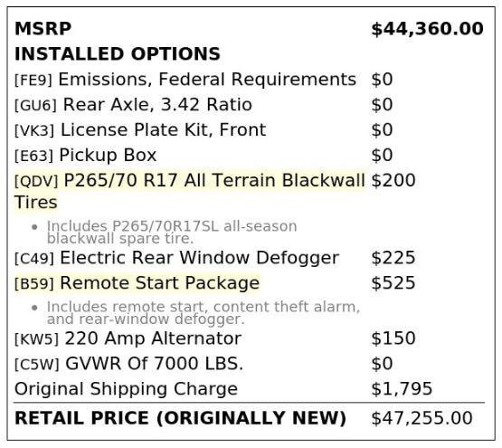502x448 pixels.
Task: Select the VK3 License Plate Kit, Front line
Action: click(140, 130)
